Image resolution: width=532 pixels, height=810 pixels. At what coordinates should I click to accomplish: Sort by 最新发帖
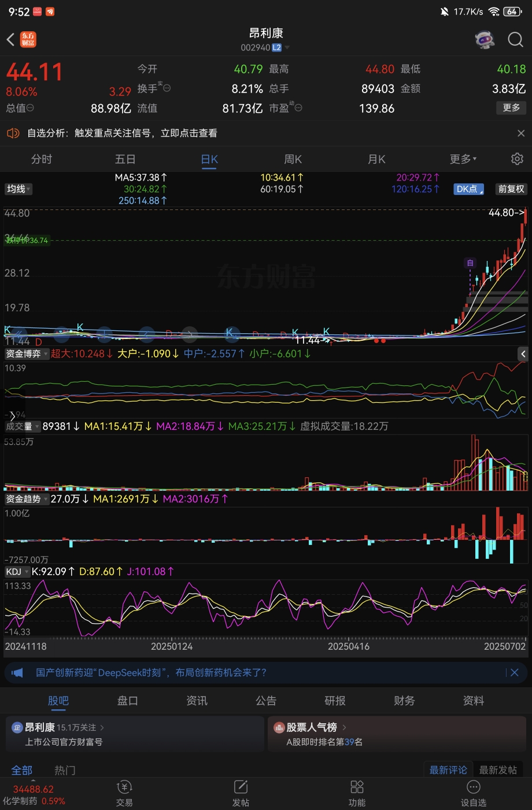[x=498, y=770]
